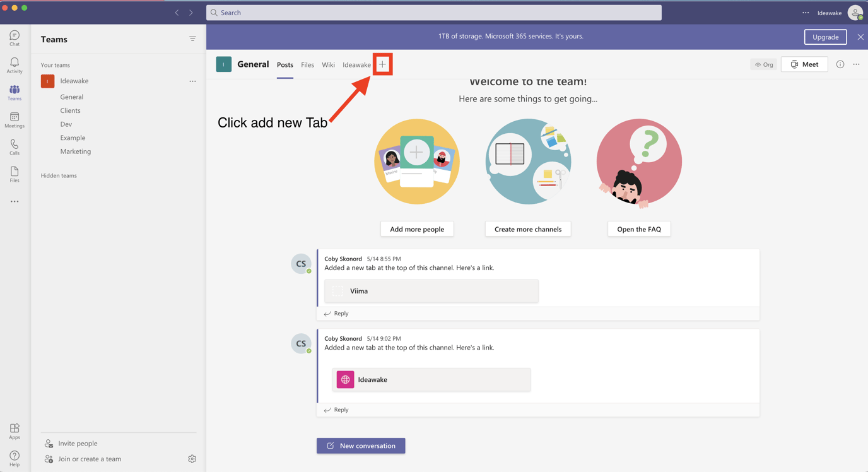Show more apps ellipsis in left rail
The height and width of the screenshot is (472, 868).
click(x=15, y=202)
